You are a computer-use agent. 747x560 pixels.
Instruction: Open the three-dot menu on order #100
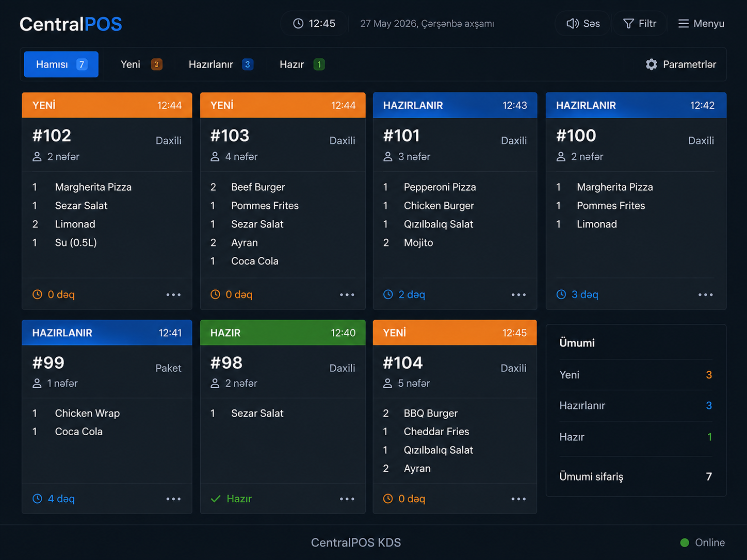click(x=705, y=295)
